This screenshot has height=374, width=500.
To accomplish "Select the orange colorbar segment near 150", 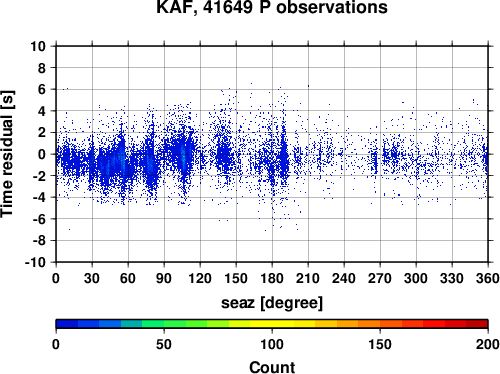I will point(380,324).
